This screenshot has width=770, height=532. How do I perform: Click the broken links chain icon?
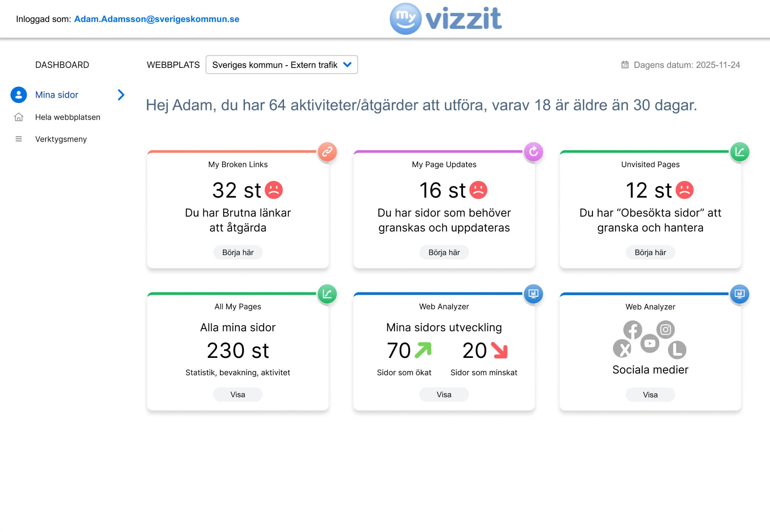coord(327,152)
